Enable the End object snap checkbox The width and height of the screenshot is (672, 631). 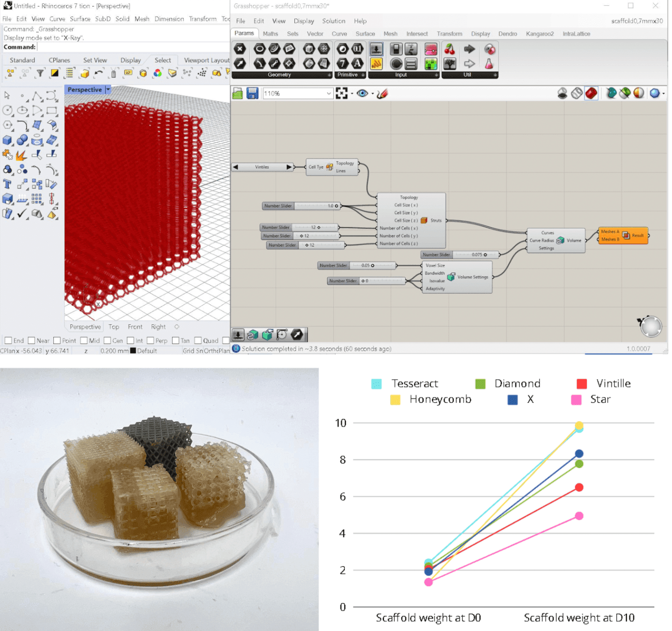click(8, 340)
